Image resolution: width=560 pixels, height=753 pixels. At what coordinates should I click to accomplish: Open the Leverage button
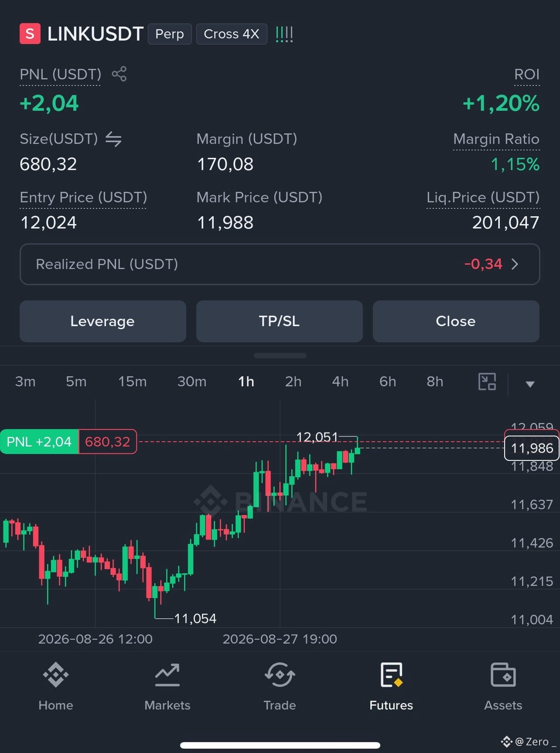(103, 321)
